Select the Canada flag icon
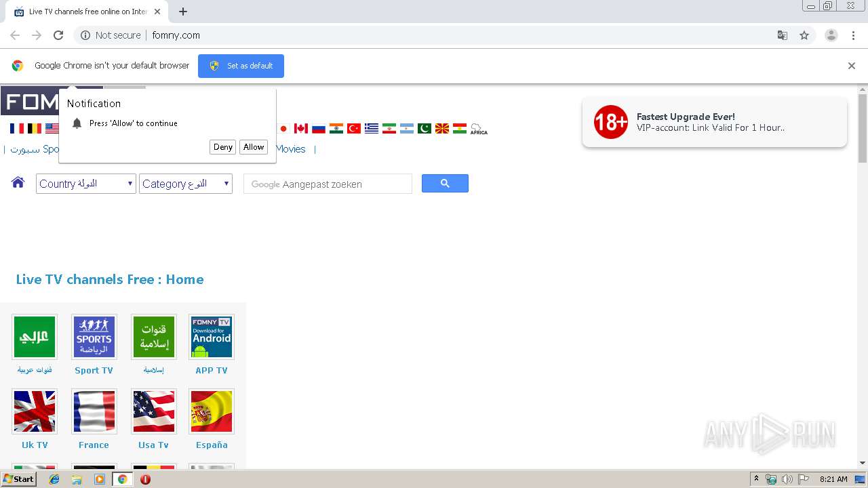Image resolution: width=868 pixels, height=488 pixels. click(x=301, y=128)
